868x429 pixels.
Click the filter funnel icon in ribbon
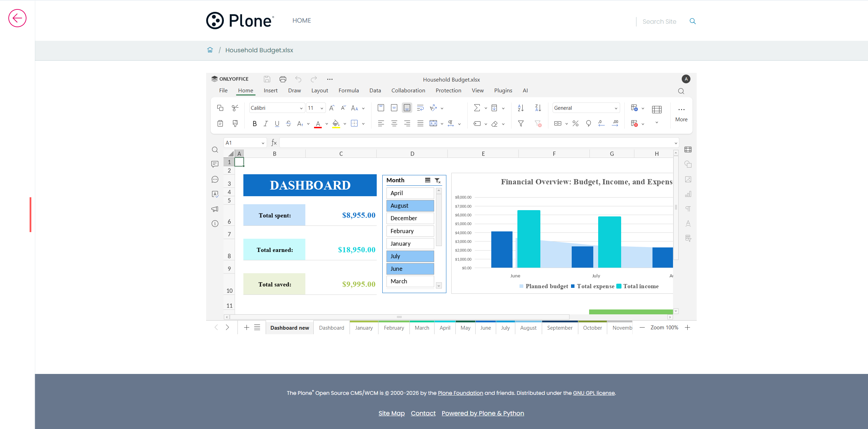tap(521, 123)
